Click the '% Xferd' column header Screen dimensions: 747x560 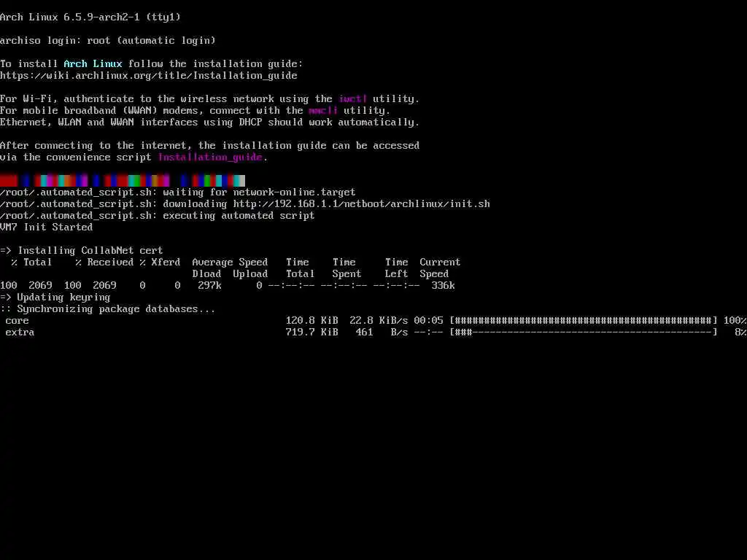click(160, 262)
